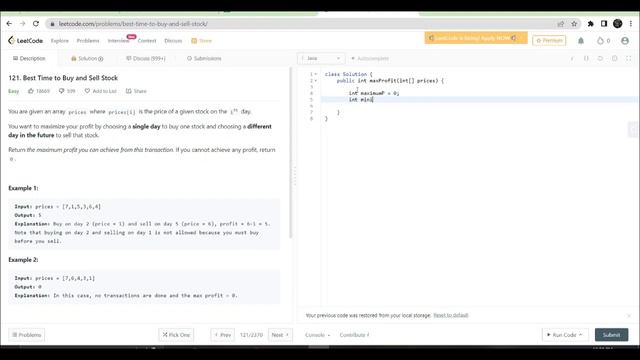Click the Pick One random button
Image resolution: width=640 pixels, height=360 pixels.
coord(176,335)
